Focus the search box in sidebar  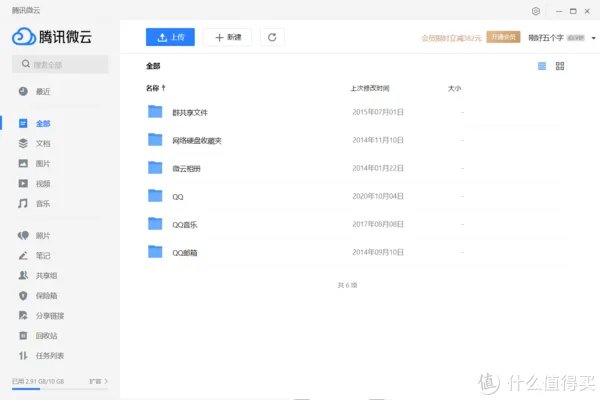coord(60,64)
